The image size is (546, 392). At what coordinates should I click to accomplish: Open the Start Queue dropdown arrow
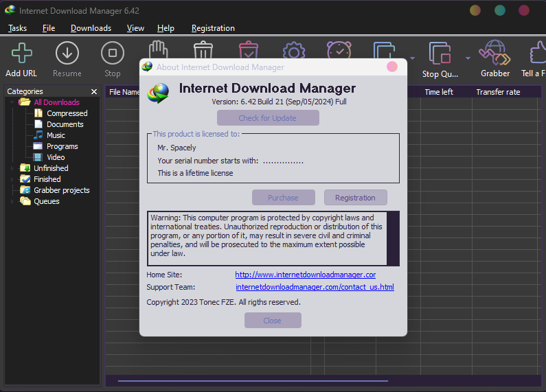click(x=412, y=58)
